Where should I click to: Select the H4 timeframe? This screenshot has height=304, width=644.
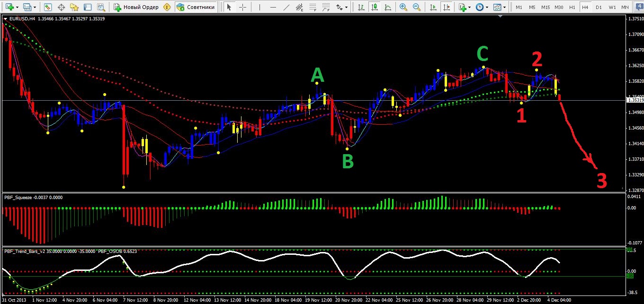click(585, 7)
